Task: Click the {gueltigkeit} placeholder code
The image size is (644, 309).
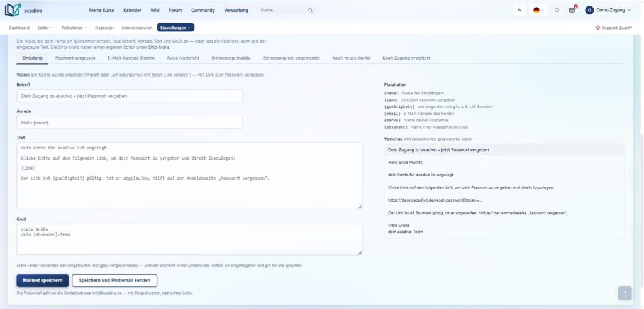Action: 399,107
